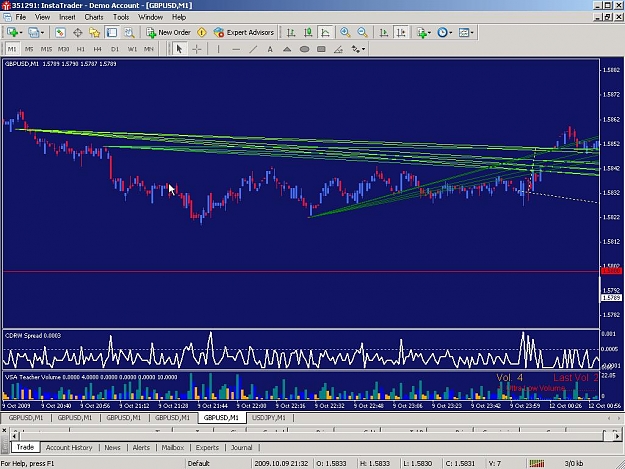This screenshot has height=469, width=625.
Task: Switch to the H1 timeframe
Action: click(x=81, y=49)
